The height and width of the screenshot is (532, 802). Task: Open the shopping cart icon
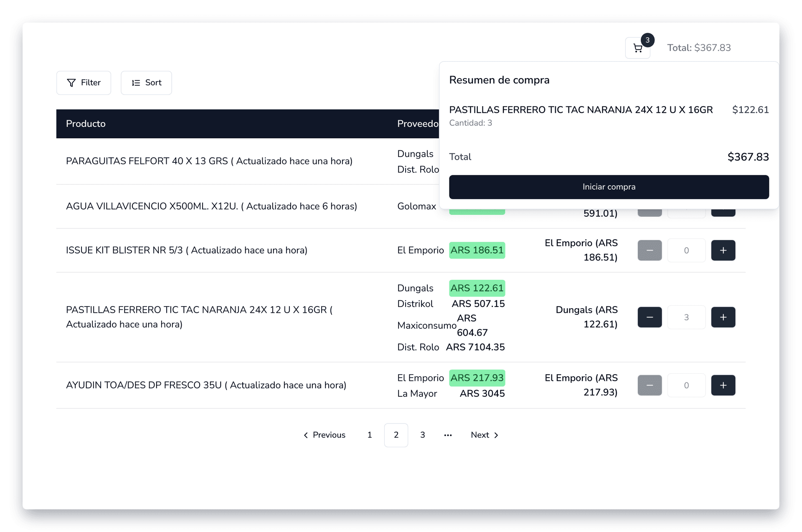[637, 48]
